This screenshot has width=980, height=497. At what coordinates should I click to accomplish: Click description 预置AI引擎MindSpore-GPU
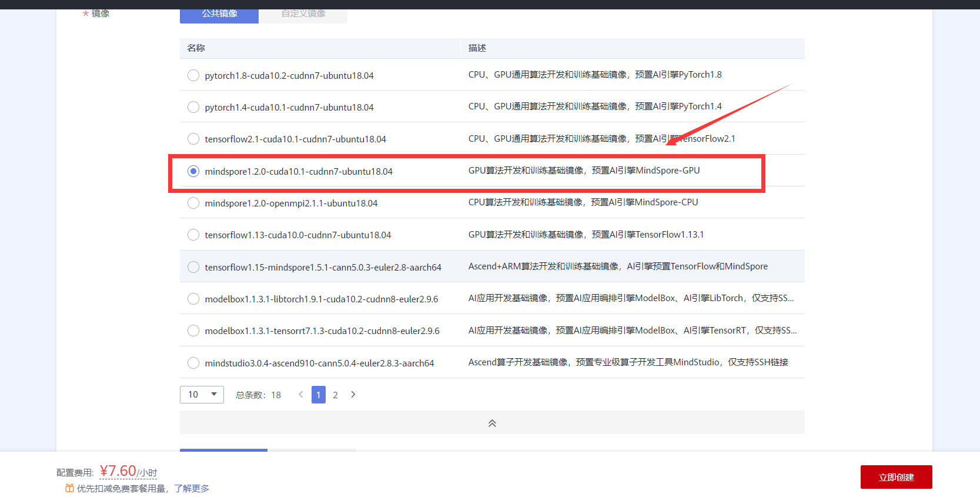584,171
